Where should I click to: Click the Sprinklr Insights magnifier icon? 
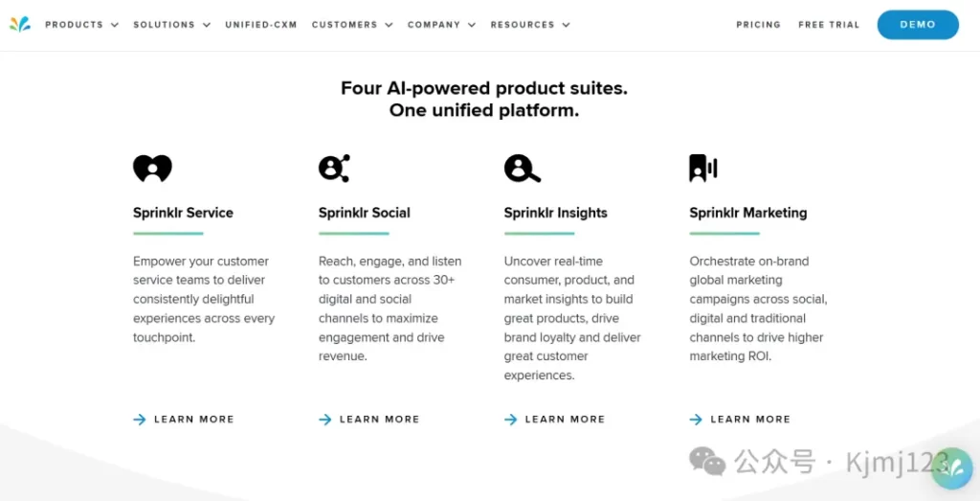[522, 169]
